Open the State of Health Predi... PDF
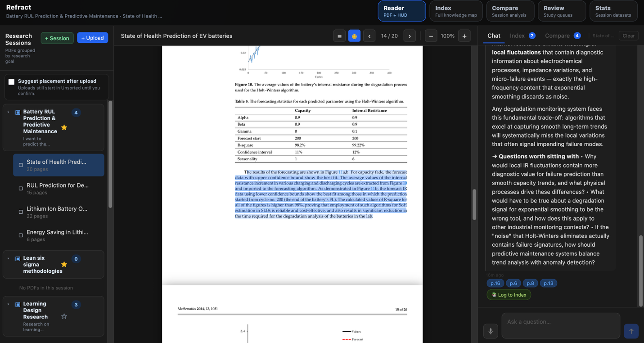Image resolution: width=644 pixels, height=343 pixels. tap(59, 165)
